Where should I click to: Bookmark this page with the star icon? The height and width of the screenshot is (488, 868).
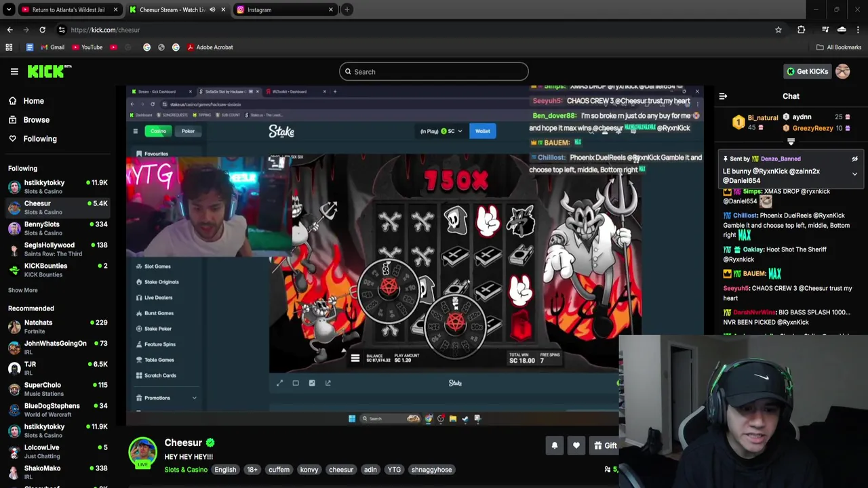778,30
